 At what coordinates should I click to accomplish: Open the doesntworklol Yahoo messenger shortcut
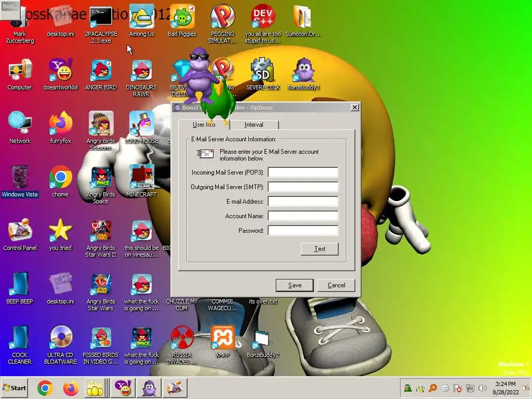[x=60, y=74]
